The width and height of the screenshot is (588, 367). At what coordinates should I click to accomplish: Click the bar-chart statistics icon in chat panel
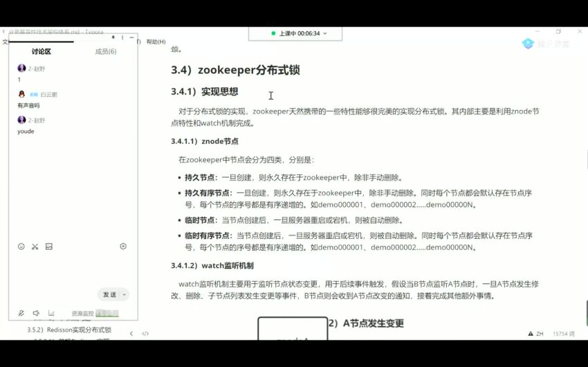(51, 313)
